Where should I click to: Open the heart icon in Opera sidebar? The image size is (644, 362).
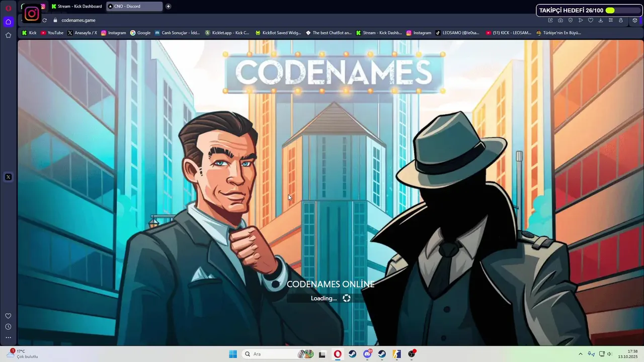pyautogui.click(x=8, y=316)
